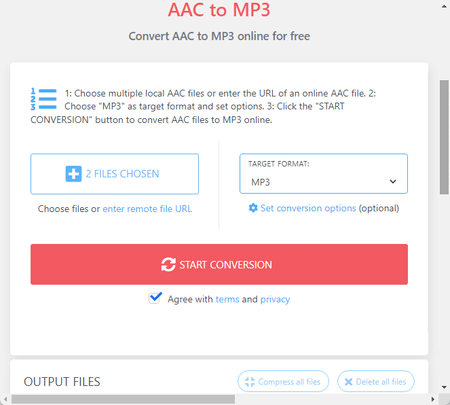Open the Target Format dropdown

coord(323,174)
